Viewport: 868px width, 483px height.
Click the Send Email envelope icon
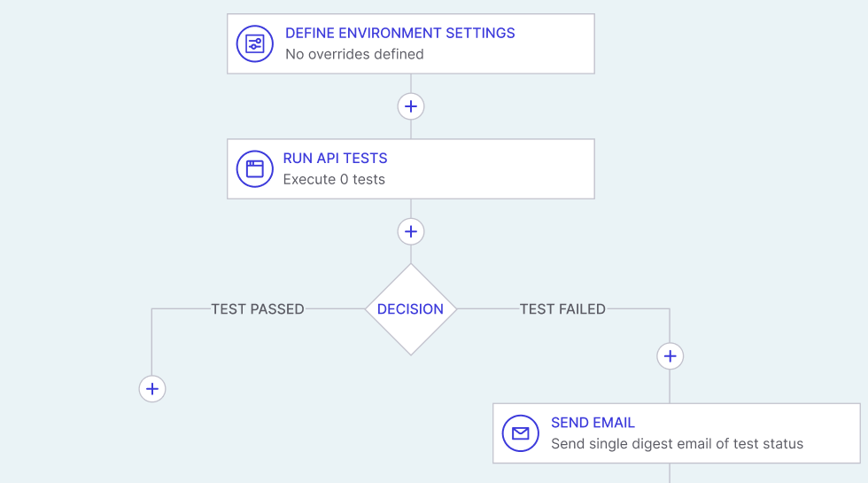tap(521, 433)
